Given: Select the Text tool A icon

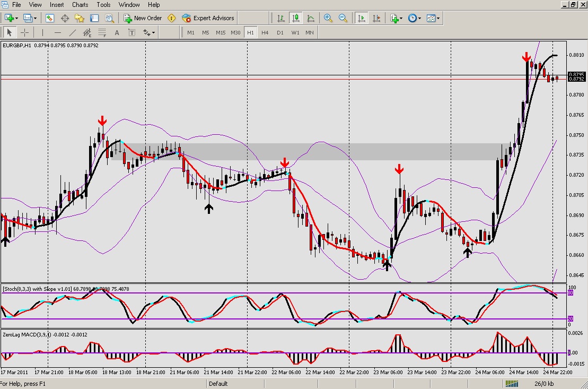Looking at the screenshot, I should pyautogui.click(x=117, y=33).
